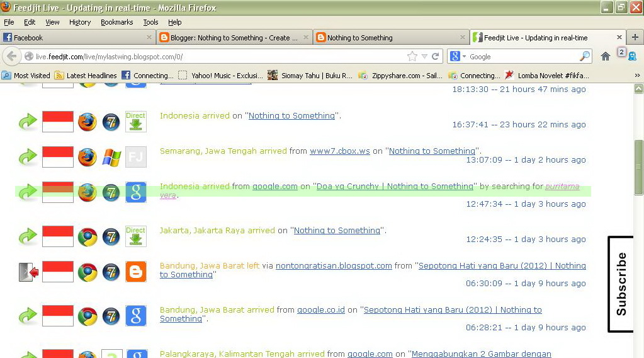Image resolution: width=644 pixels, height=358 pixels.
Task: Open the Siomay Tahu bookmark
Action: coord(310,75)
